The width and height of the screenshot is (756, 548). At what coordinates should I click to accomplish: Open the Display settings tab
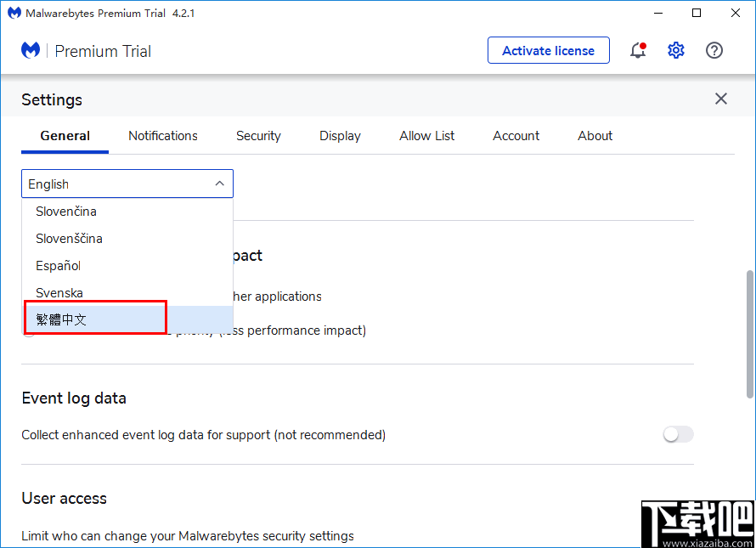[340, 136]
